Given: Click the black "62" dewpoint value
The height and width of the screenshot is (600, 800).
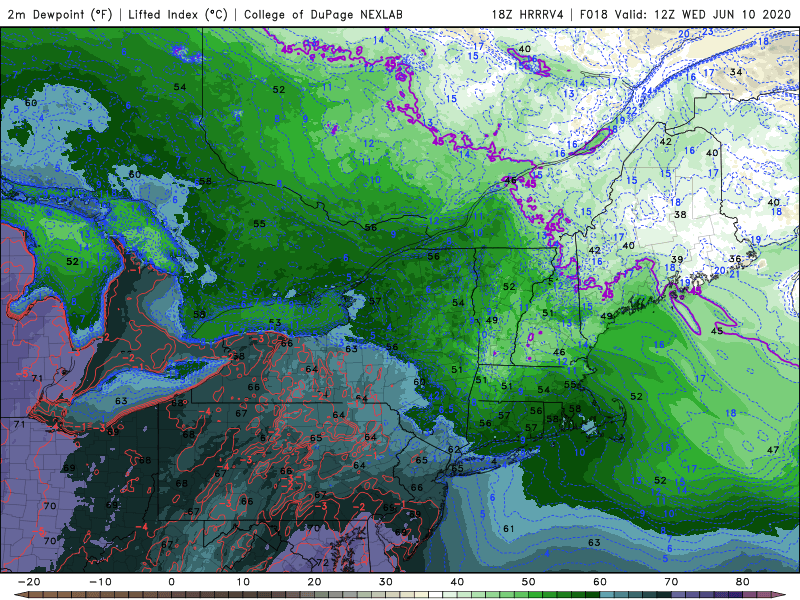Looking at the screenshot, I should 454,449.
